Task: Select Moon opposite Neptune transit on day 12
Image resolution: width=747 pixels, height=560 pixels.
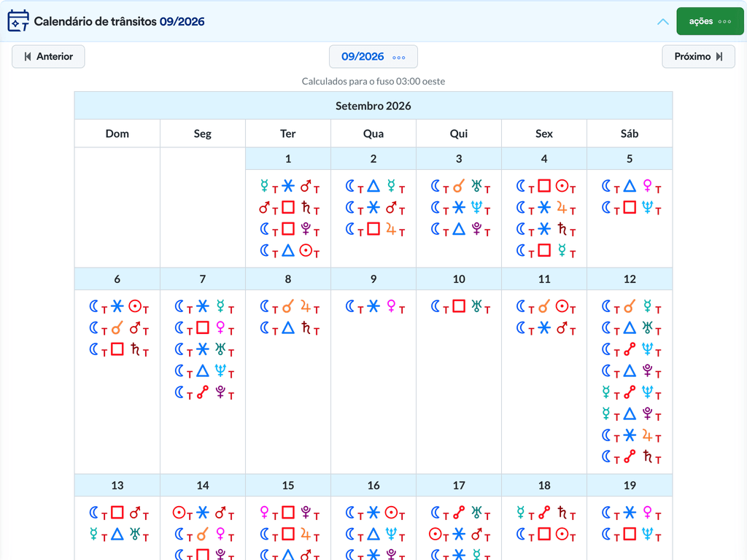Action: (631, 349)
